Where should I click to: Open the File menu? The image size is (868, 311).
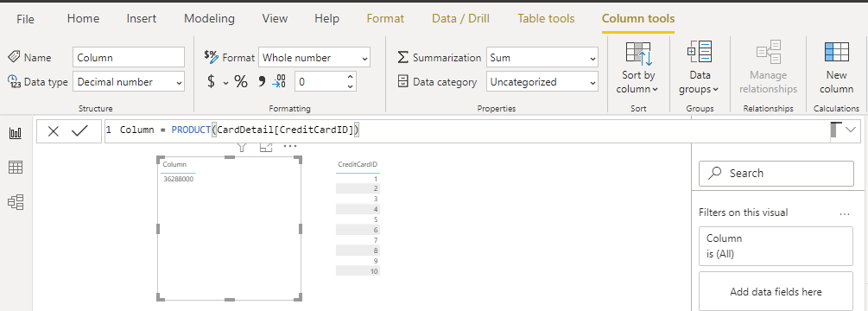click(25, 19)
